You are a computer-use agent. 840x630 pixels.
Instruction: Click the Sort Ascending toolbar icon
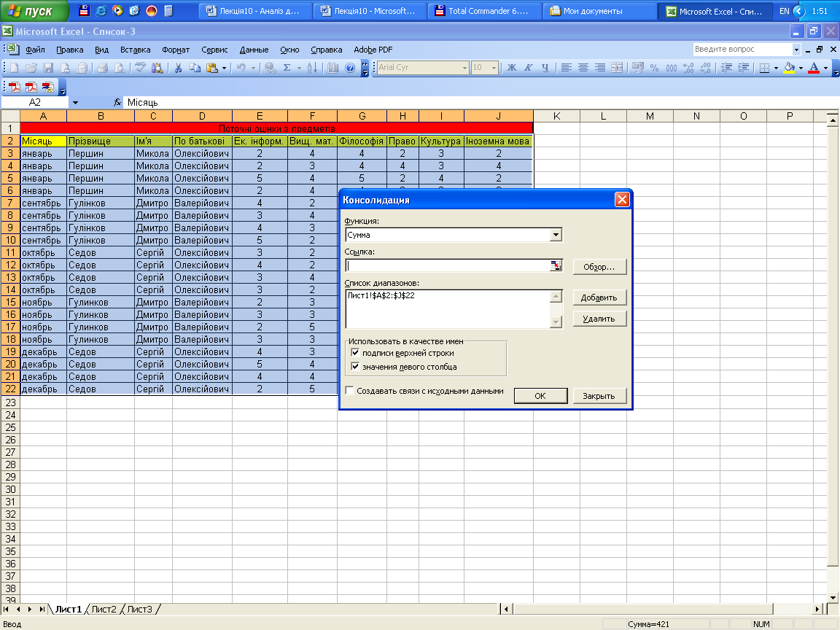coord(311,68)
